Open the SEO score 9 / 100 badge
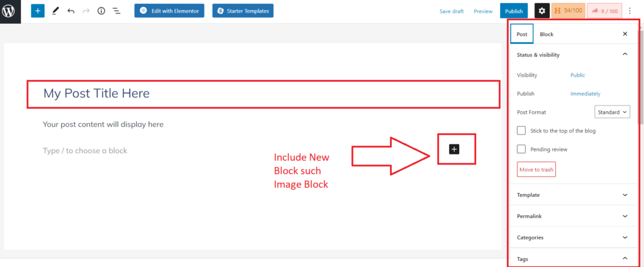This screenshot has height=267, width=644. 604,11
